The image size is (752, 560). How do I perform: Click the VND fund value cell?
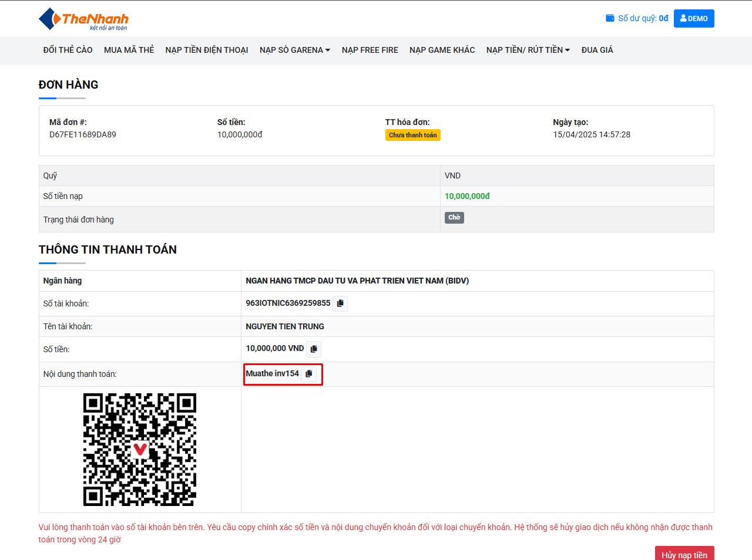[577, 176]
